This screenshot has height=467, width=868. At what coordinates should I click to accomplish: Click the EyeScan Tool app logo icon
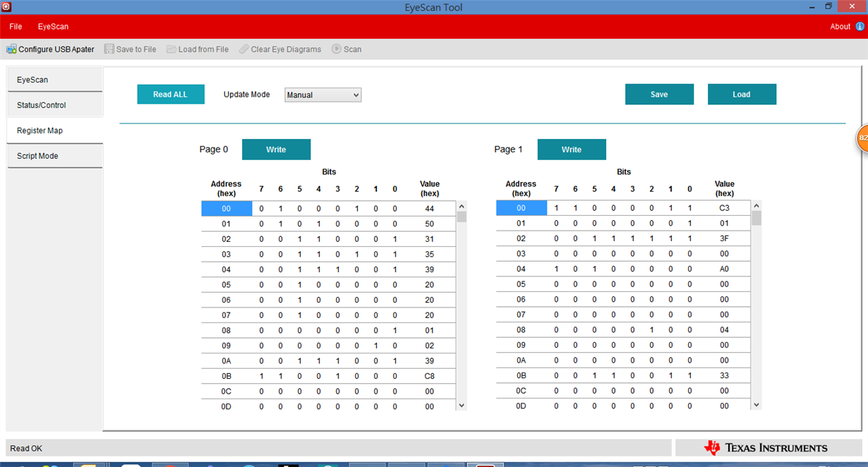click(x=7, y=7)
